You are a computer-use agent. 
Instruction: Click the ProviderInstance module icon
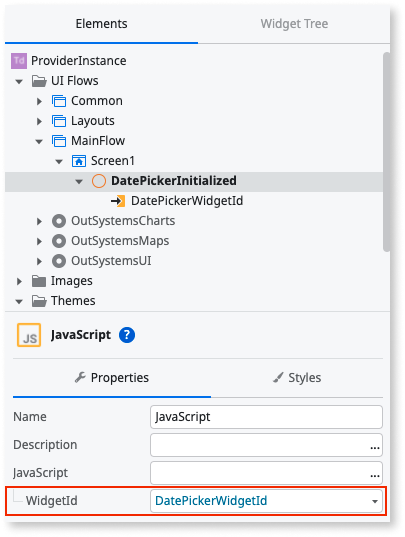tap(19, 61)
